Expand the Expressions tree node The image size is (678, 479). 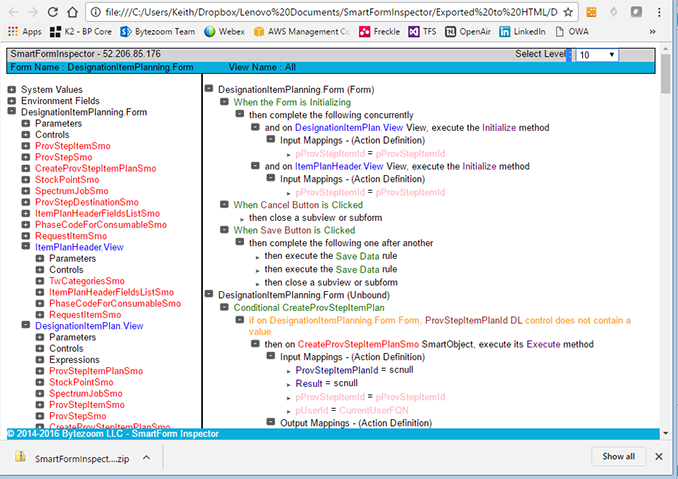[x=40, y=359]
